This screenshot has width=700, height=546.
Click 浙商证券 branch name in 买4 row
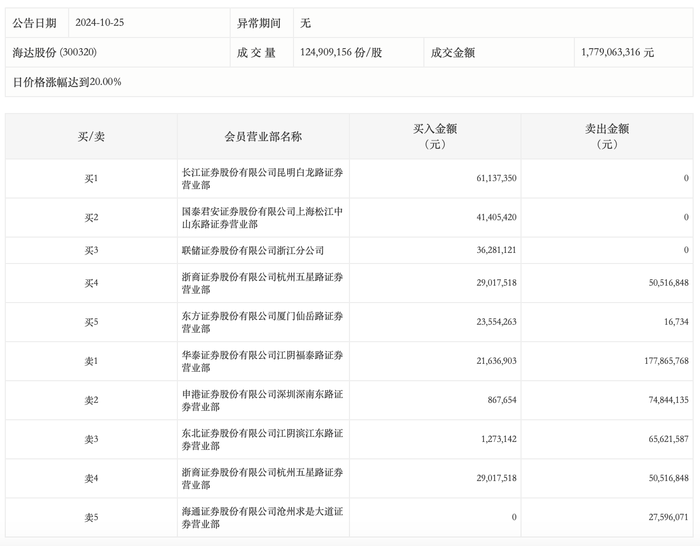(x=262, y=283)
